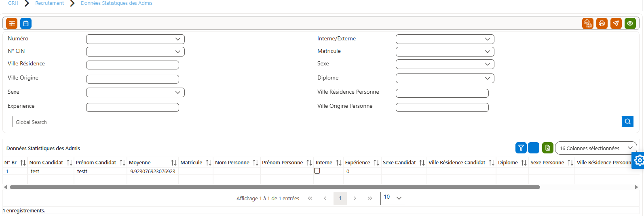Click the blue table filter funnel icon
Viewport: 644px width, 216px height.
click(x=521, y=148)
